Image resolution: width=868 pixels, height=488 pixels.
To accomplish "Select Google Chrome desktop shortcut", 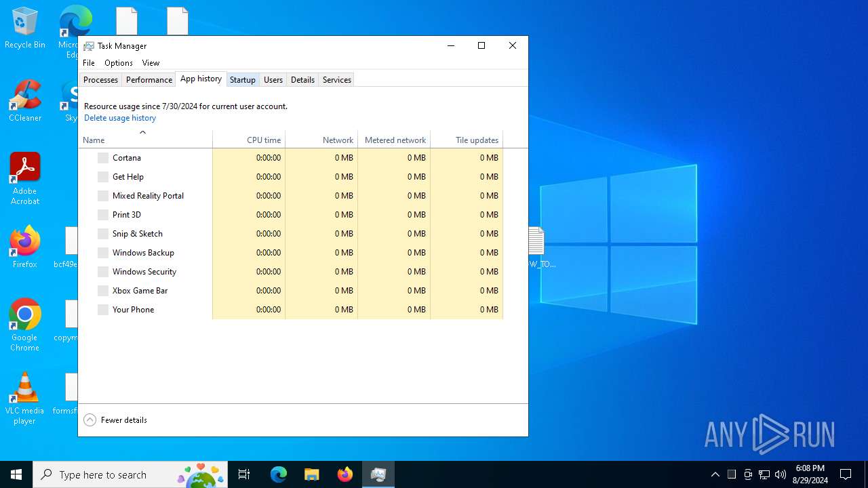I will tap(25, 325).
